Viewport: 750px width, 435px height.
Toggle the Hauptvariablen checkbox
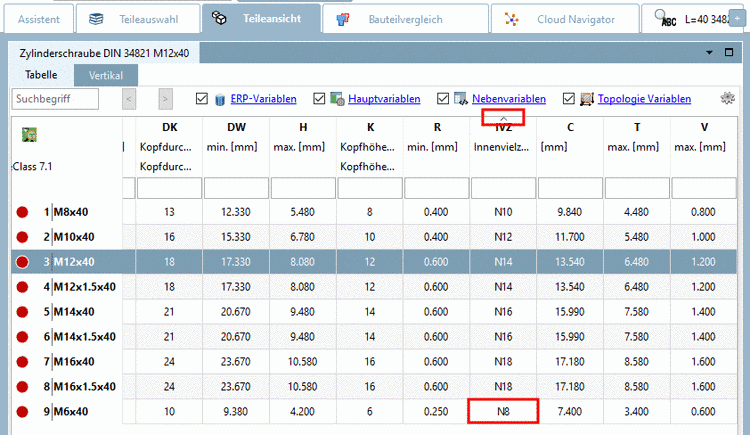[319, 99]
